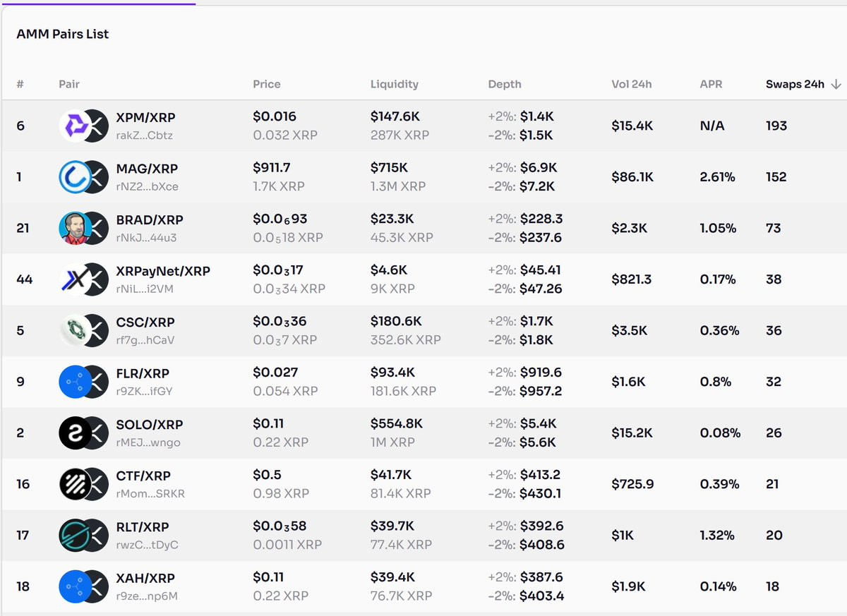This screenshot has width=847, height=616.
Task: Click the MAG APR value 2.61%
Action: pyautogui.click(x=717, y=177)
